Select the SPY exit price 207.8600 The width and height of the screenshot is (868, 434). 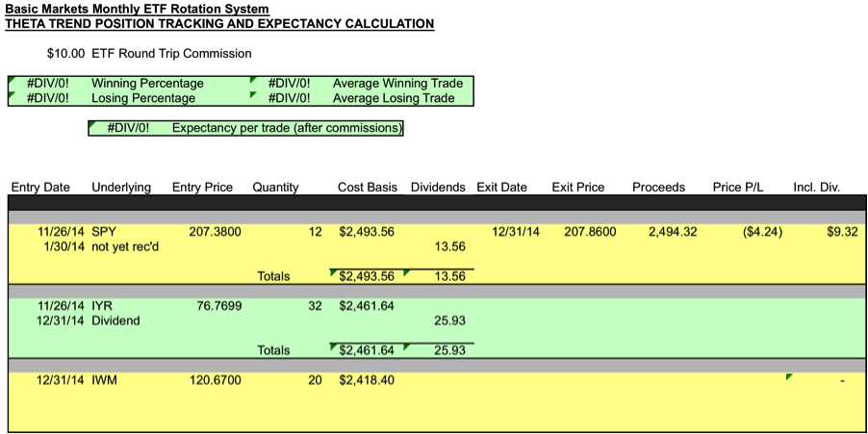(590, 232)
